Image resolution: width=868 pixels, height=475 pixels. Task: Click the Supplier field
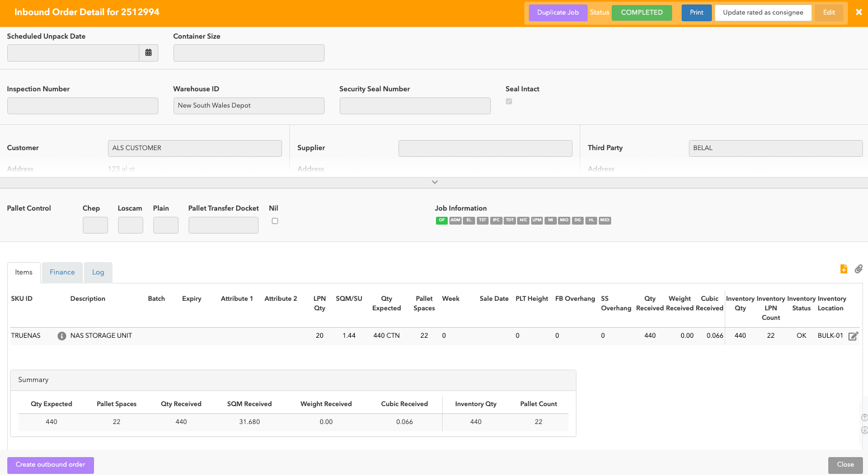coord(485,148)
